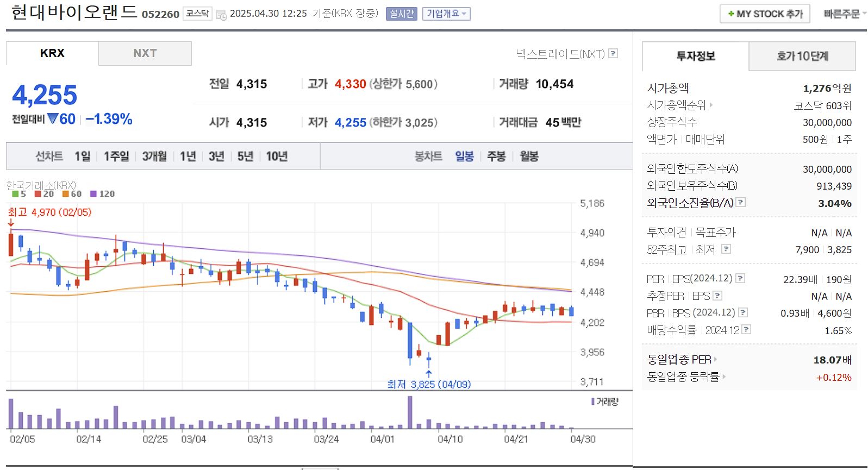Open help icon beside PER EPS(2024.12)
This screenshot has width=868, height=470.
click(740, 278)
